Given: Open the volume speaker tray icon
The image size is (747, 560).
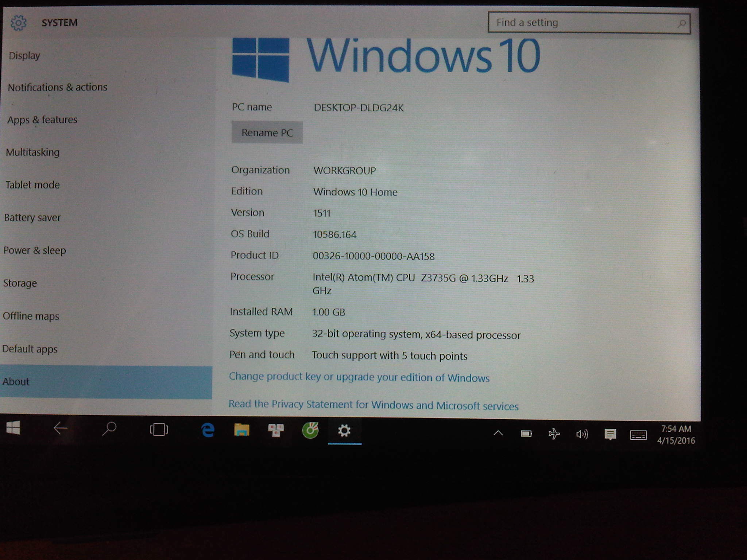Looking at the screenshot, I should tap(582, 434).
